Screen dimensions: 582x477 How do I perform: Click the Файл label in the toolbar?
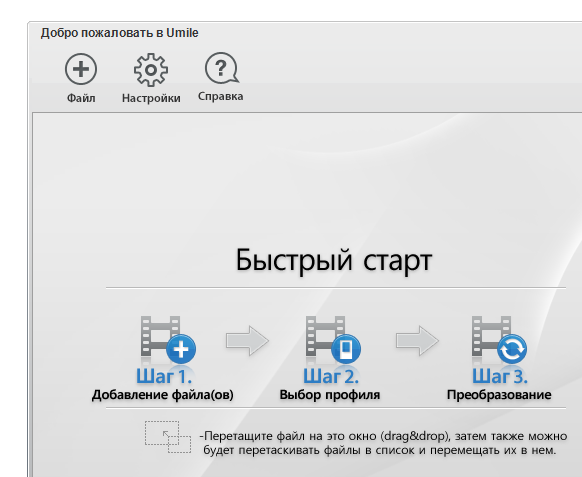[81, 98]
